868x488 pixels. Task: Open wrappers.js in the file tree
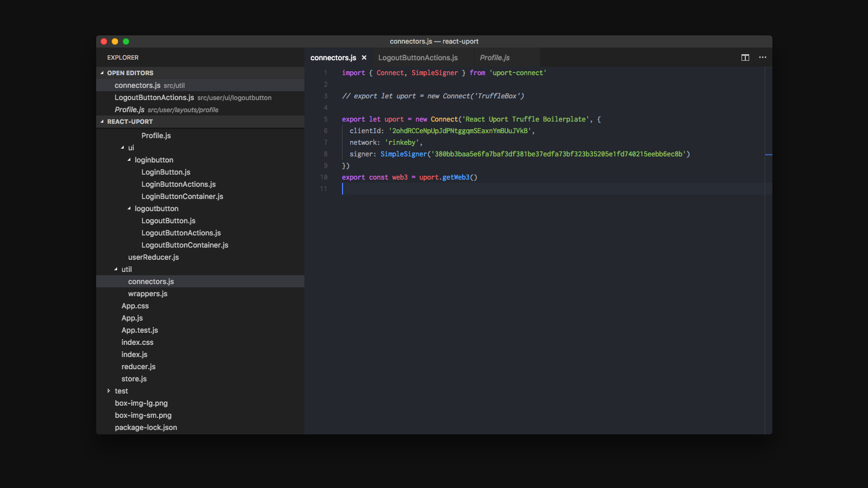click(148, 293)
